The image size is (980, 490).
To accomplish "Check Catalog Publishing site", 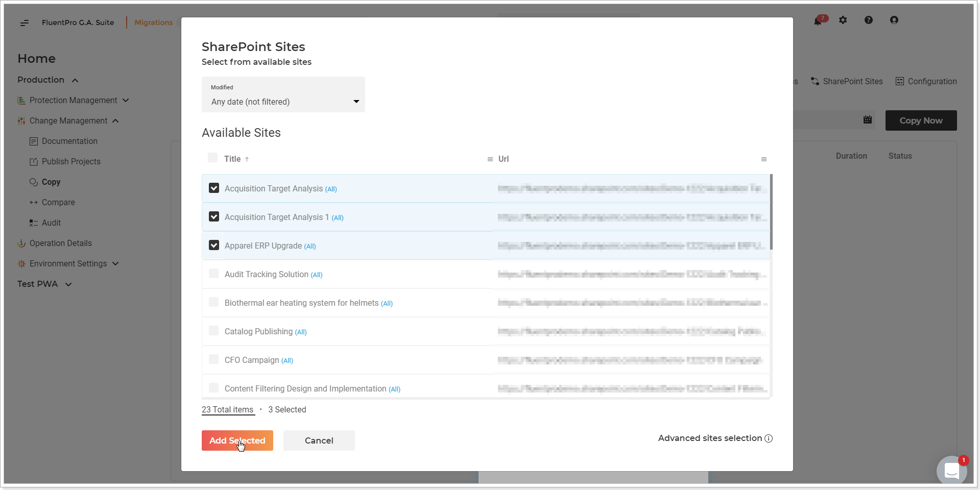I will coord(214,331).
